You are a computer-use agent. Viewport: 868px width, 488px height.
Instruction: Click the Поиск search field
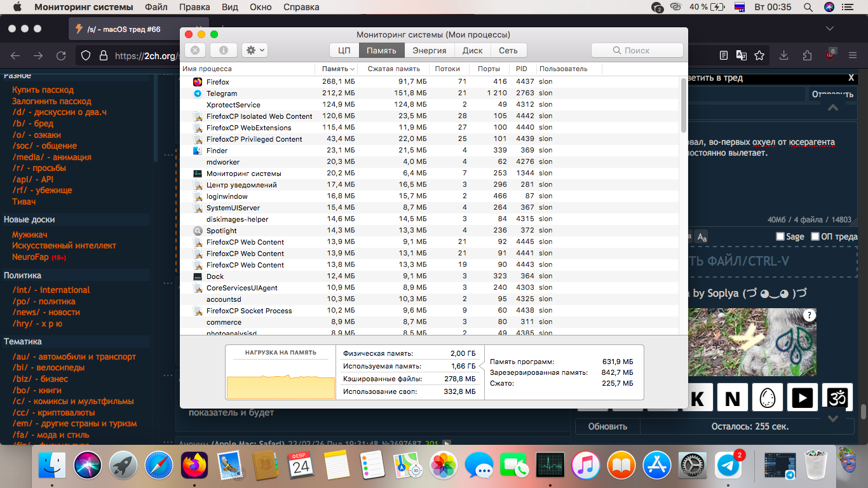click(637, 50)
